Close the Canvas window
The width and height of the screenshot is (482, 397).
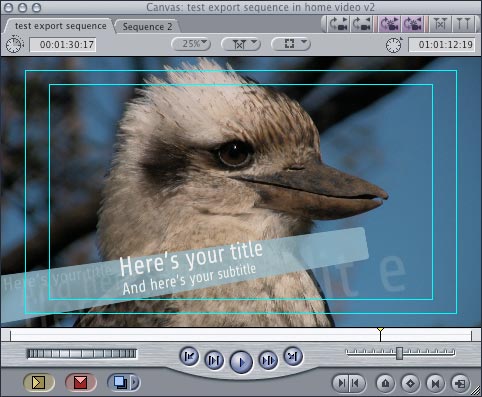coord(9,7)
